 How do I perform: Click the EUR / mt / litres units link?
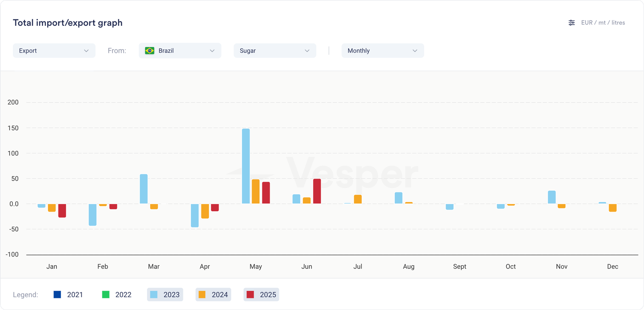point(603,23)
